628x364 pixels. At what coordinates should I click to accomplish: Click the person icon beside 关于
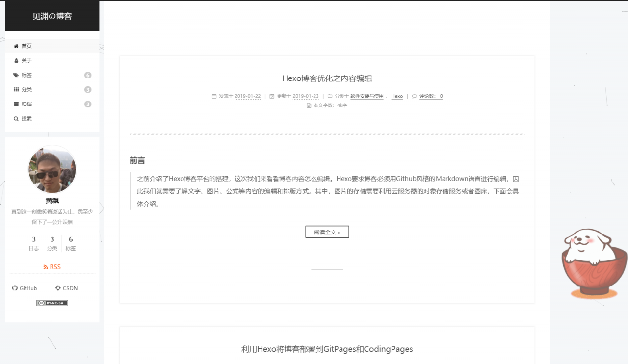point(16,61)
